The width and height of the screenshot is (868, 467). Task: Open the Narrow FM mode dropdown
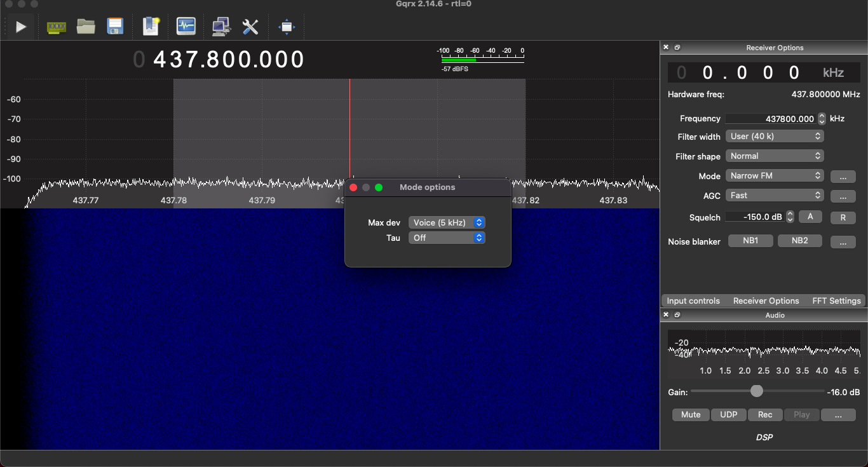click(774, 176)
